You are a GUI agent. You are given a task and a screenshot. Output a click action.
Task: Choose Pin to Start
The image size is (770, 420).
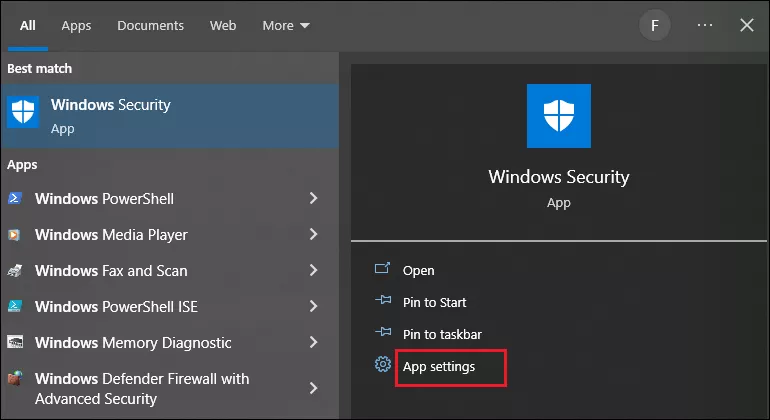(x=435, y=302)
